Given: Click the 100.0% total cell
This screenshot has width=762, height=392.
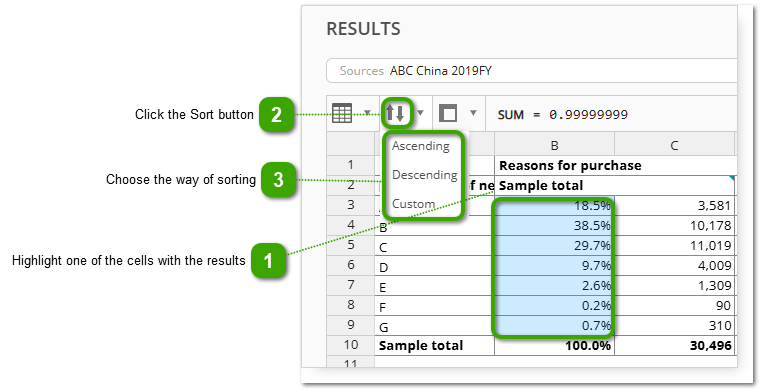Looking at the screenshot, I should click(x=554, y=345).
